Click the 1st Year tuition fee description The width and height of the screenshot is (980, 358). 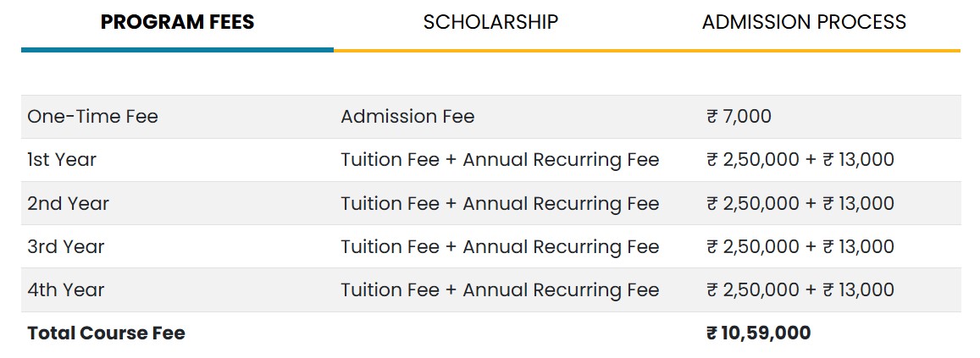click(x=500, y=160)
